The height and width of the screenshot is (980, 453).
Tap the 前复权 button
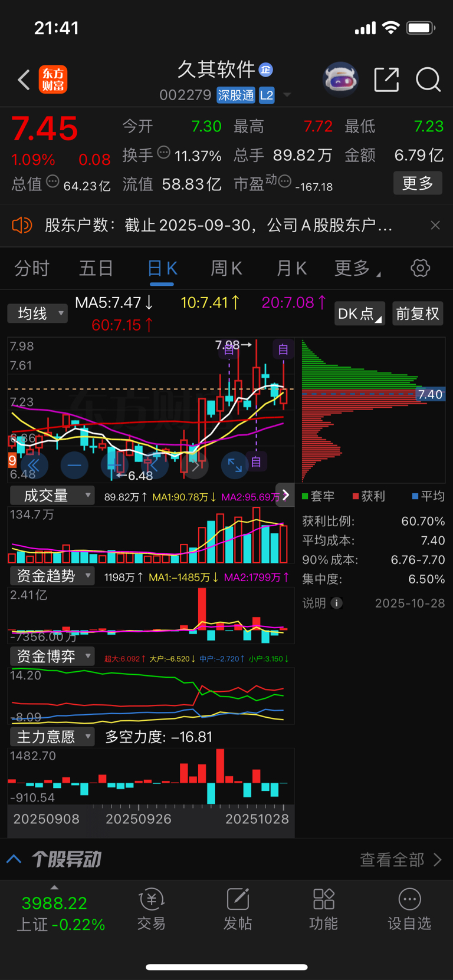coord(418,314)
